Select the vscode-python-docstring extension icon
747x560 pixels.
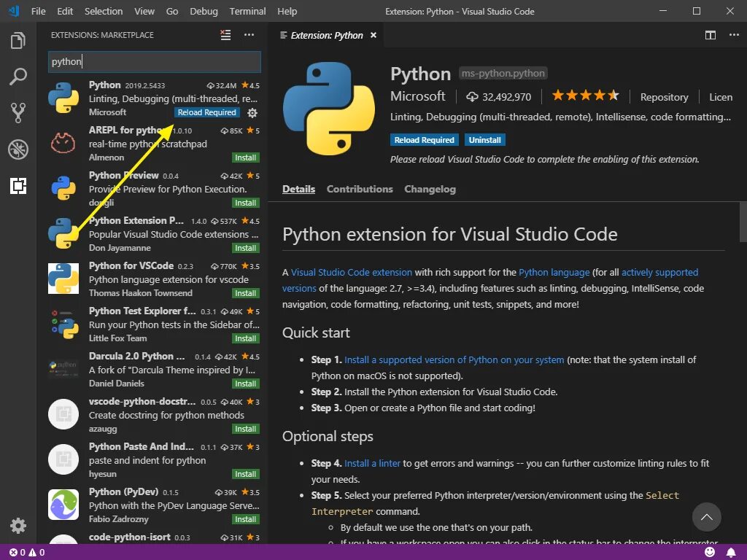[x=63, y=414]
